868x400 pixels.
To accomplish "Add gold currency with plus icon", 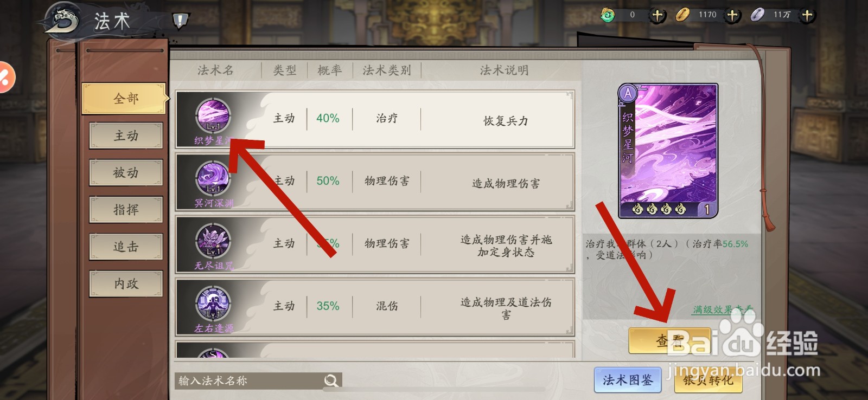I will 732,15.
